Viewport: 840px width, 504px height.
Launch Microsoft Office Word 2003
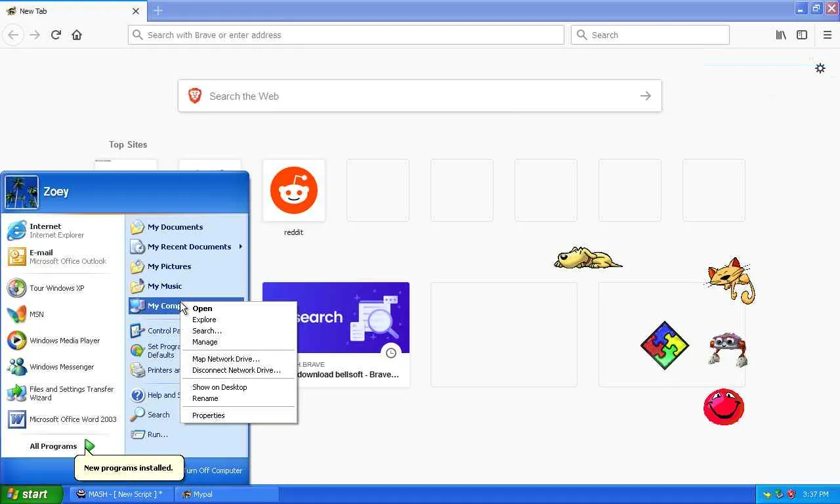(62, 419)
